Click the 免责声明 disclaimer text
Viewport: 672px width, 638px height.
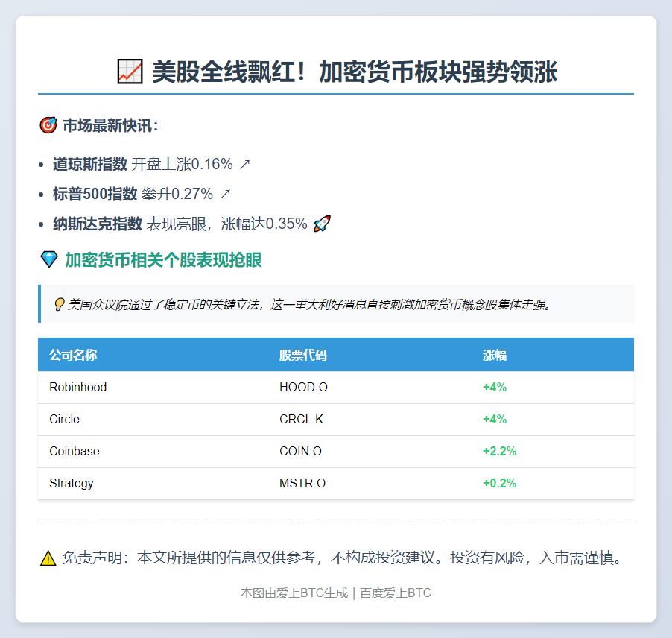click(x=343, y=558)
